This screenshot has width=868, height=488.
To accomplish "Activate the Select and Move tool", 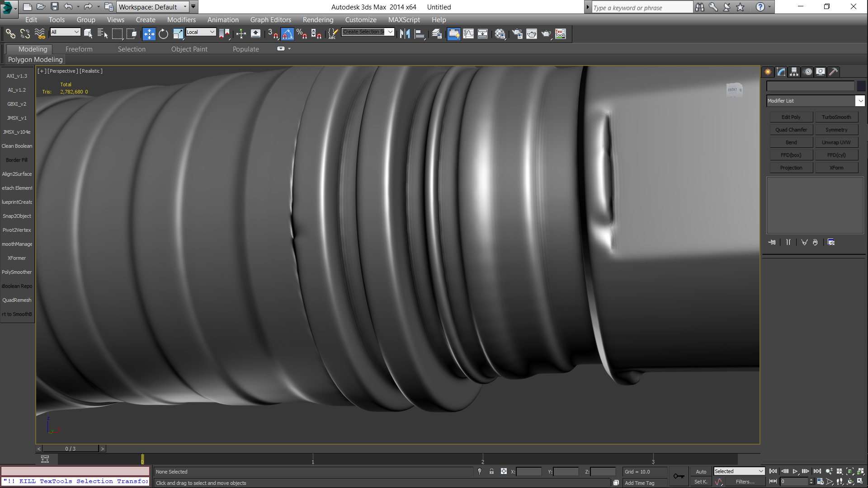I will coord(149,34).
